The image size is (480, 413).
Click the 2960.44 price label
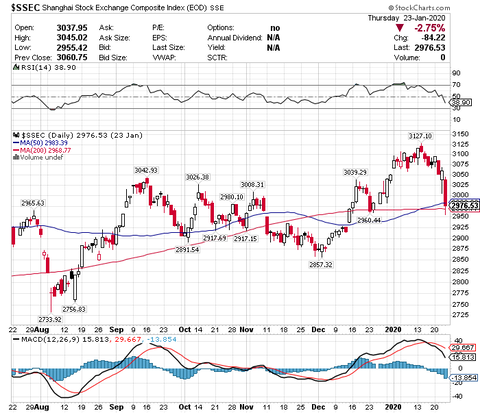coord(369,220)
